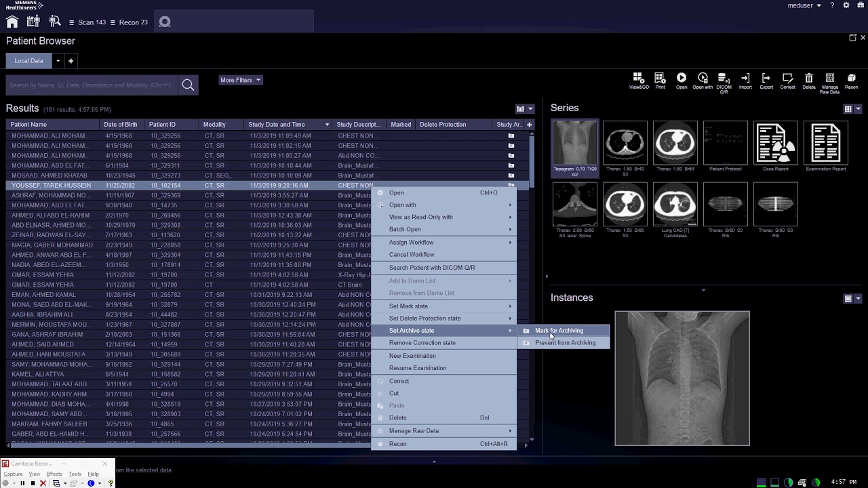Viewport: 868px width, 488px height.
Task: Open the Recon 23 job list
Action: 129,22
